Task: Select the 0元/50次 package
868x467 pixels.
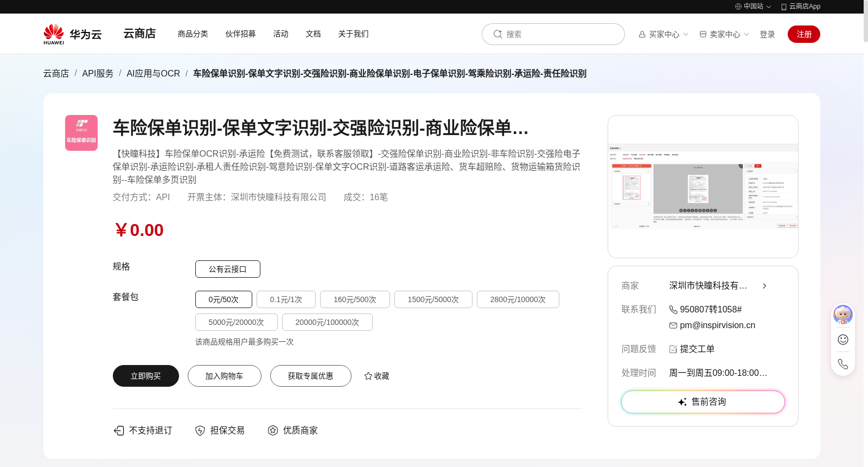Action: pyautogui.click(x=224, y=299)
